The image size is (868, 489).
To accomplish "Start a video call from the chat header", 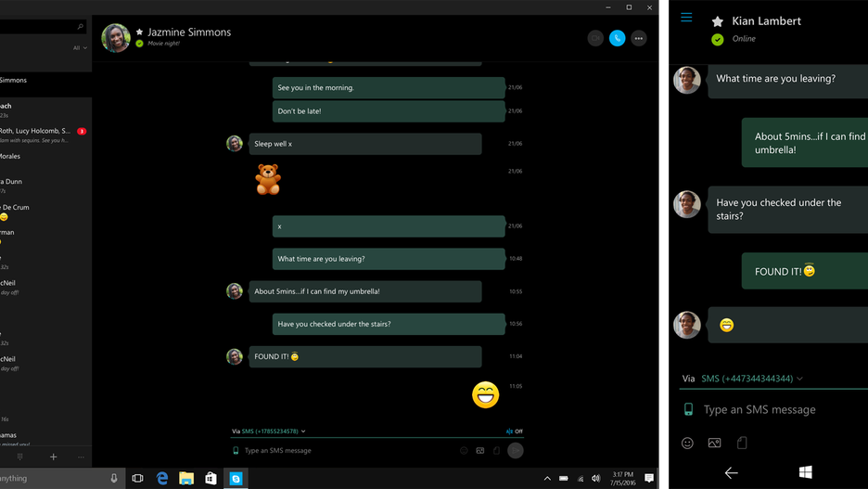I will (595, 38).
